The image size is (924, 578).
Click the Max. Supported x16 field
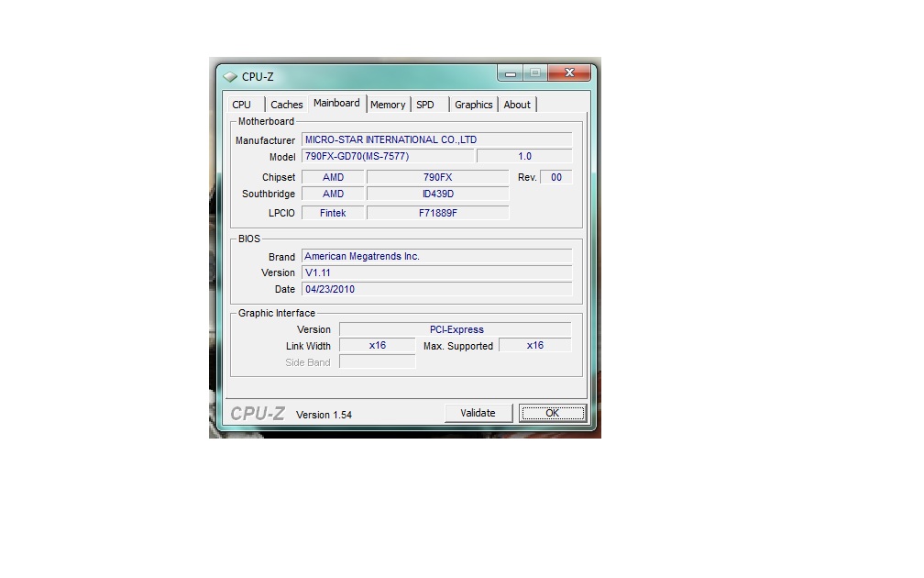point(535,345)
